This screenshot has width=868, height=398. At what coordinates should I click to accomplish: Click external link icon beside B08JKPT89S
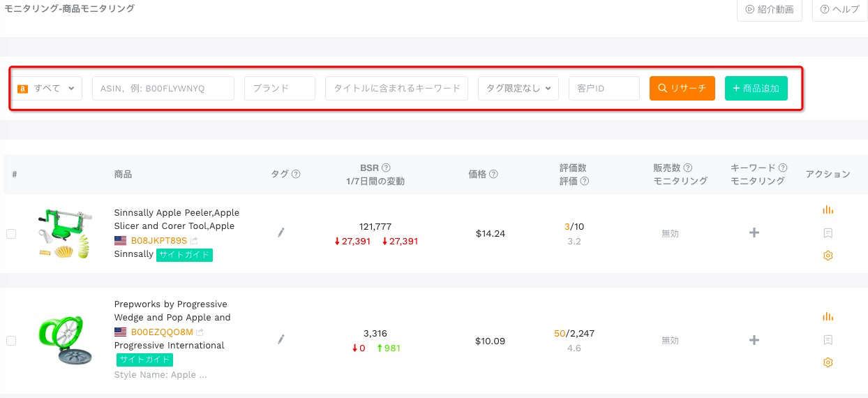(194, 241)
